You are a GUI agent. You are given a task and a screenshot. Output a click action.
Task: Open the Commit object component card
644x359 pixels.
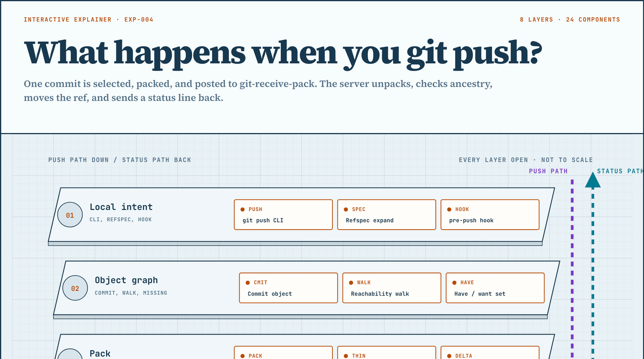[x=288, y=288]
